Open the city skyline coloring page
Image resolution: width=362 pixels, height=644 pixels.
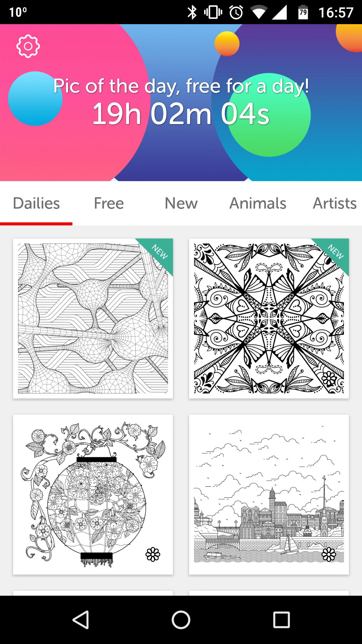[269, 494]
